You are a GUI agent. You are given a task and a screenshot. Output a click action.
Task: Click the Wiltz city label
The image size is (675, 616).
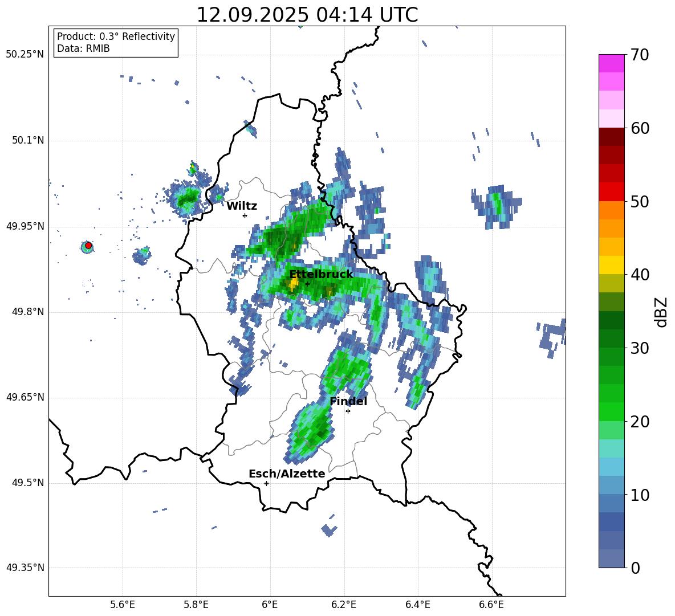click(242, 206)
